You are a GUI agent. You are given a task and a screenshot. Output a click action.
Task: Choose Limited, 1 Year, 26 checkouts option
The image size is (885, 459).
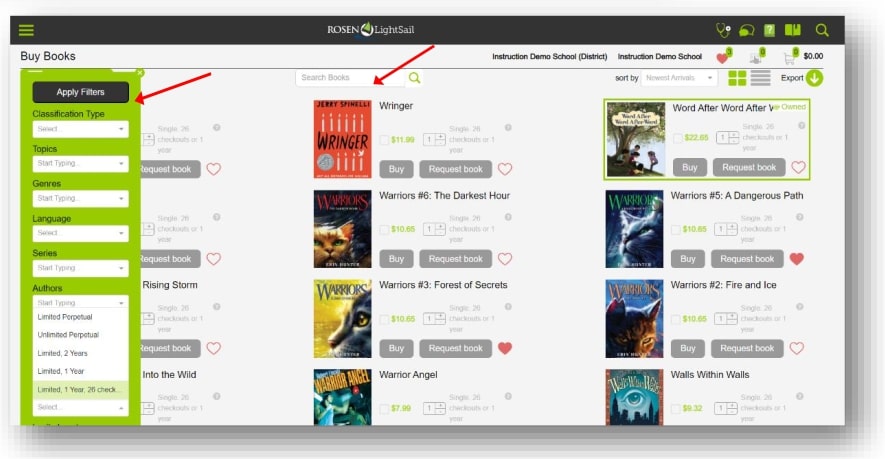click(80, 390)
